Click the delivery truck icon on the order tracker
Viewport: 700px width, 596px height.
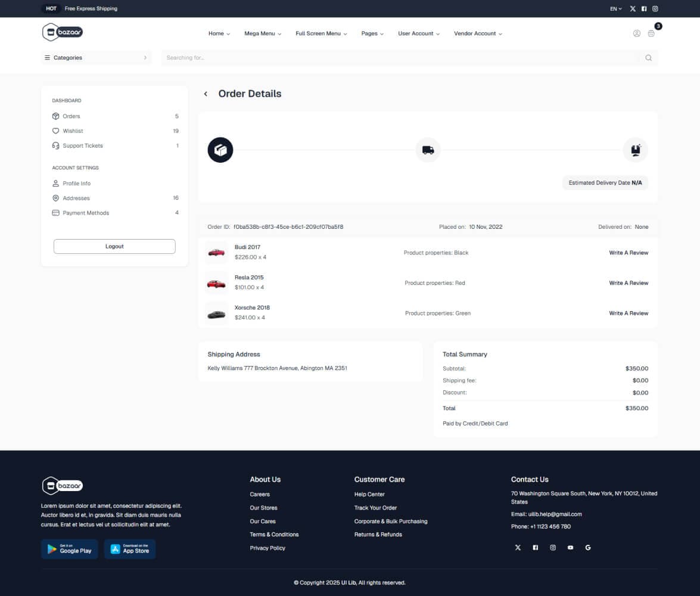click(428, 150)
